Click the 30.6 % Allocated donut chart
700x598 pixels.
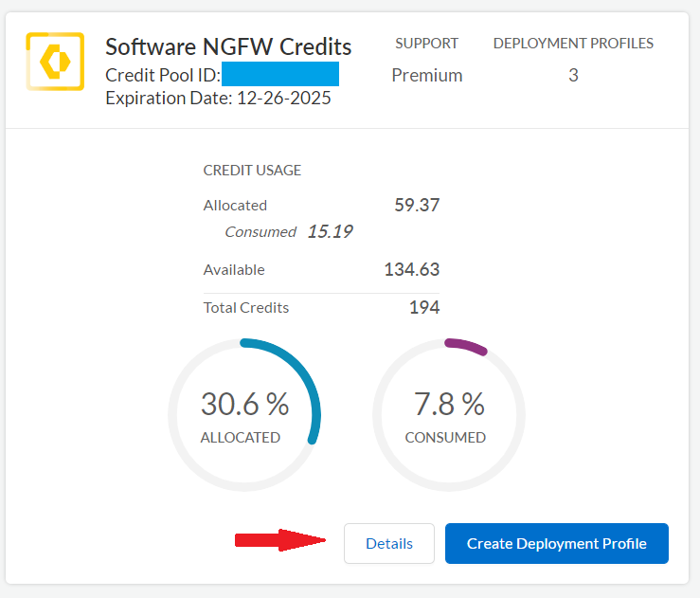244,415
